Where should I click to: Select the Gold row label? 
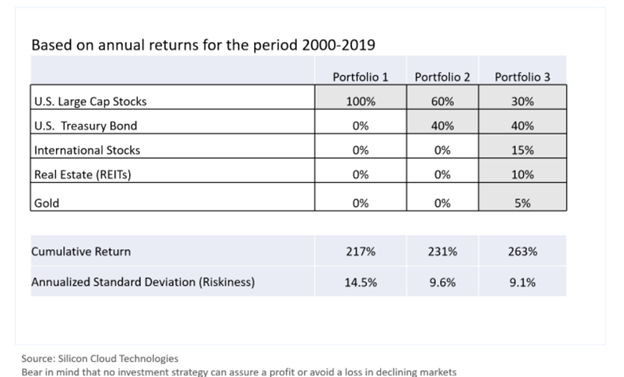(x=47, y=203)
